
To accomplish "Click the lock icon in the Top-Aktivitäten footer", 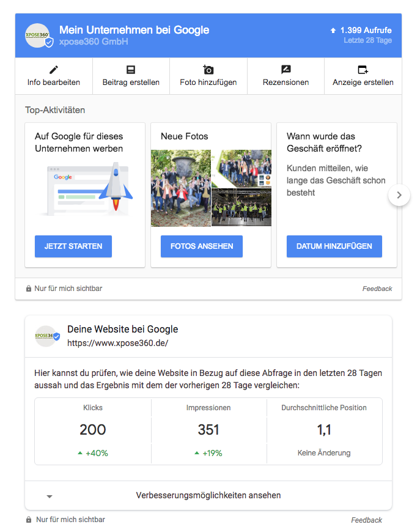I will pos(29,289).
